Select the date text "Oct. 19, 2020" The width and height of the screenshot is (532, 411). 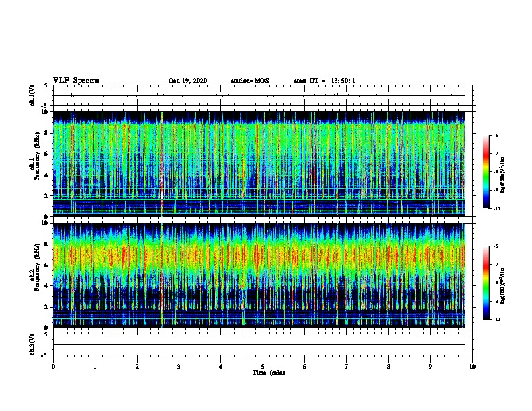click(187, 81)
